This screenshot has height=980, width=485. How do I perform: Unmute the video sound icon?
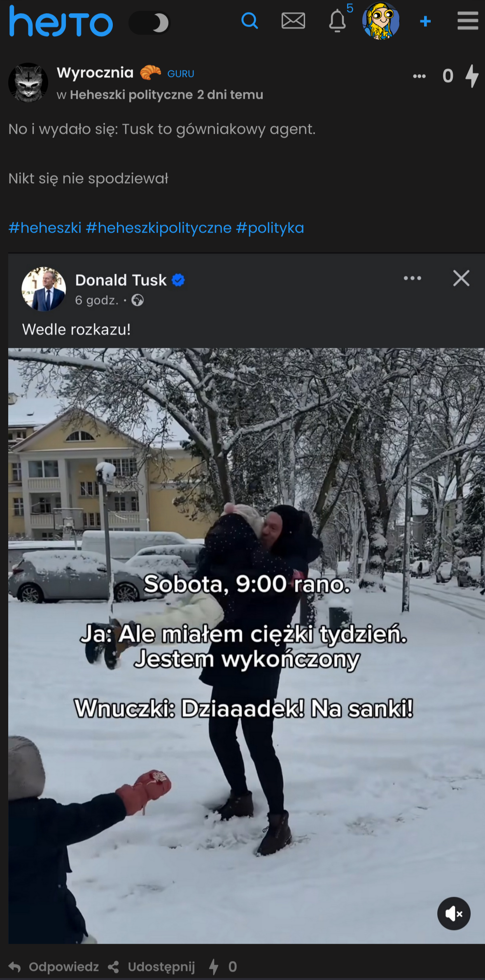(454, 913)
